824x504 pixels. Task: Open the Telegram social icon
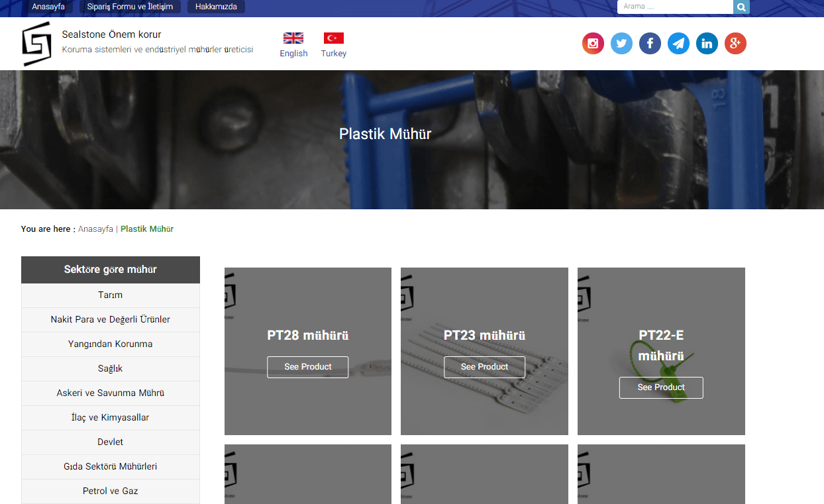[x=678, y=44]
